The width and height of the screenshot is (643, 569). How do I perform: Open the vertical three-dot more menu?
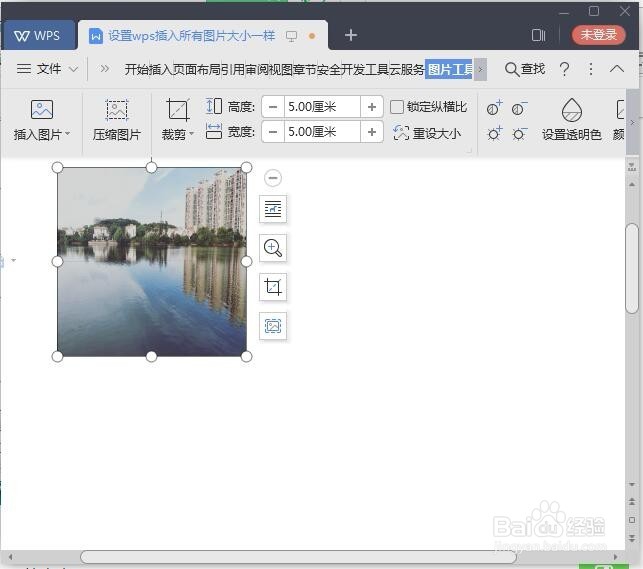(591, 69)
